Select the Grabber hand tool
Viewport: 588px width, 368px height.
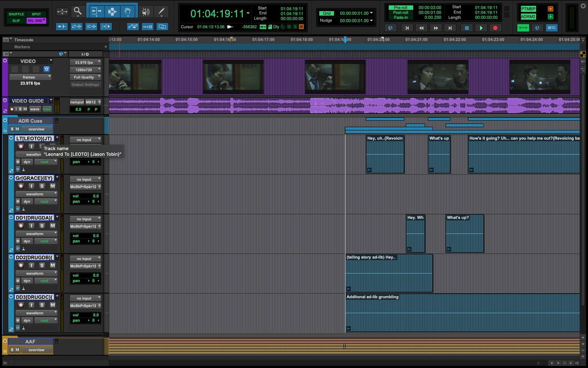[128, 11]
